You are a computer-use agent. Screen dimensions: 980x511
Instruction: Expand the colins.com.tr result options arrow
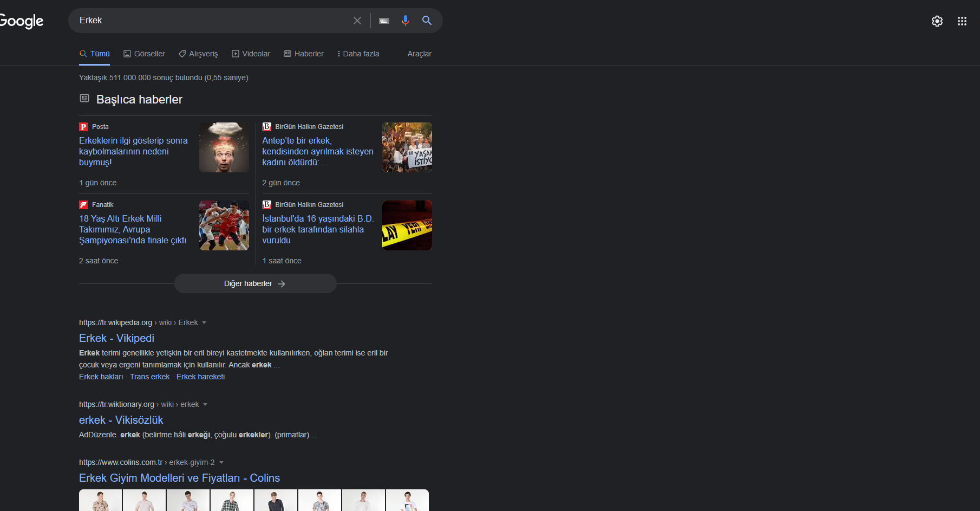(x=221, y=463)
